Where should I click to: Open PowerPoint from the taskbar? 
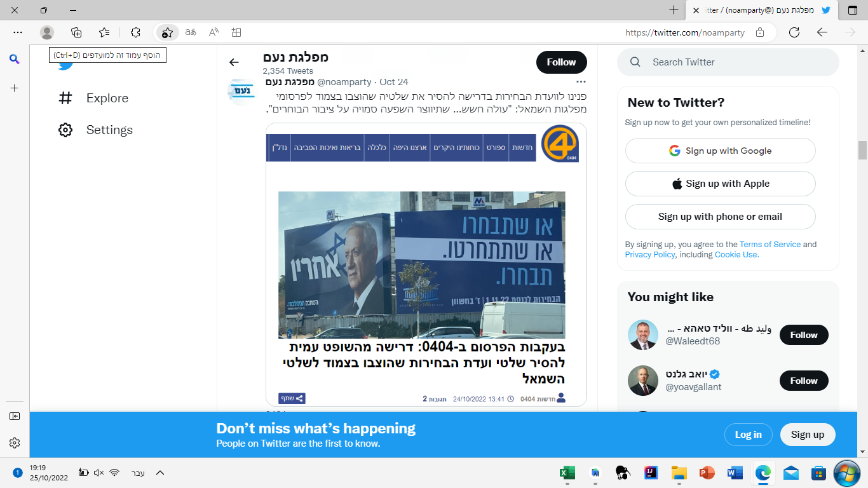(707, 473)
